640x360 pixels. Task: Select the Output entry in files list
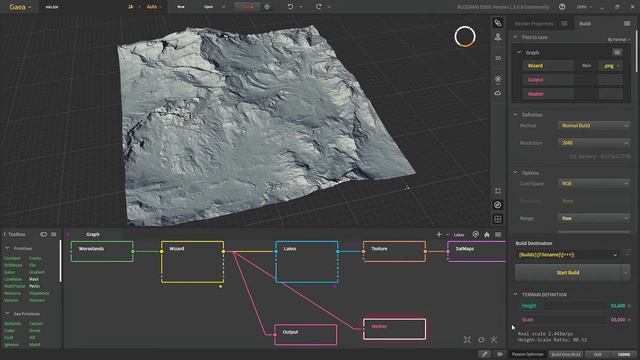click(549, 80)
